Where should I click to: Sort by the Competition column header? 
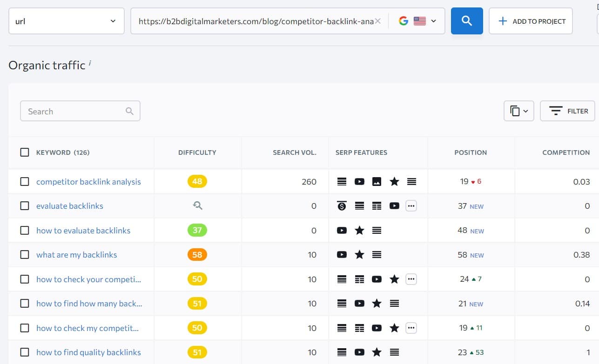566,152
